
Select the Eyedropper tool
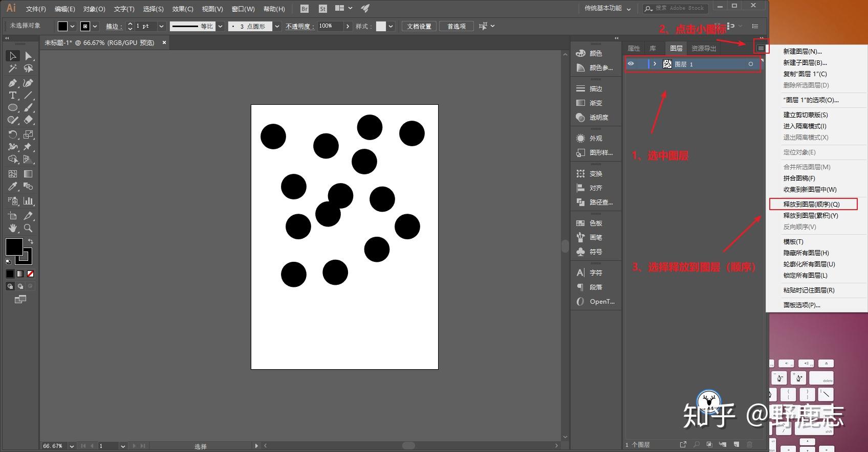13,187
